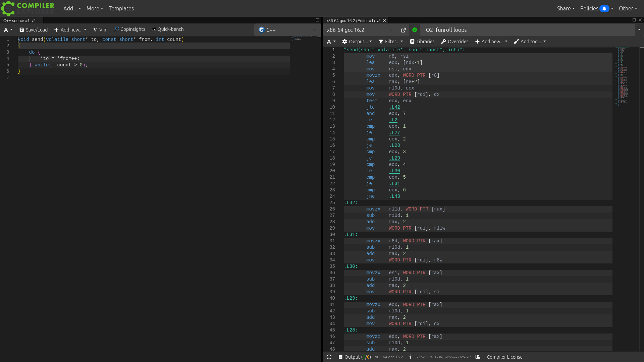Click the green compile status check icon

415,30
